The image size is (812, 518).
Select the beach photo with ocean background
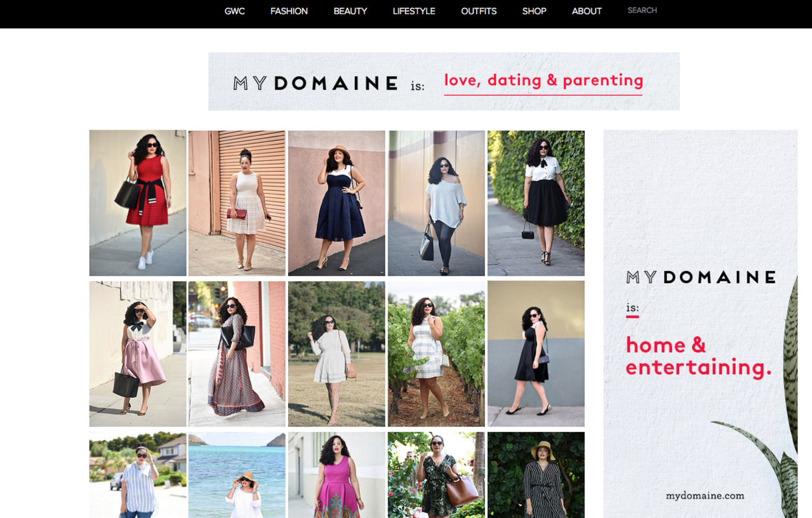coord(237,475)
